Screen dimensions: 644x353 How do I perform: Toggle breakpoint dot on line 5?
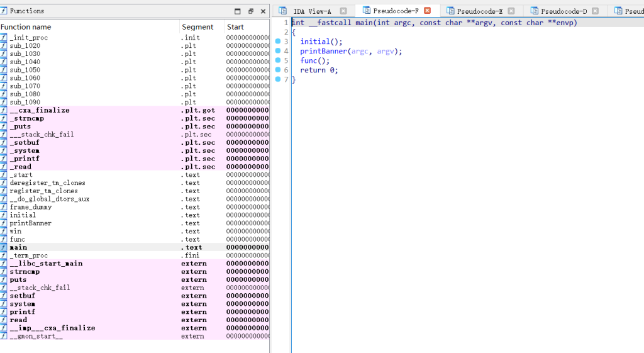[x=278, y=60]
